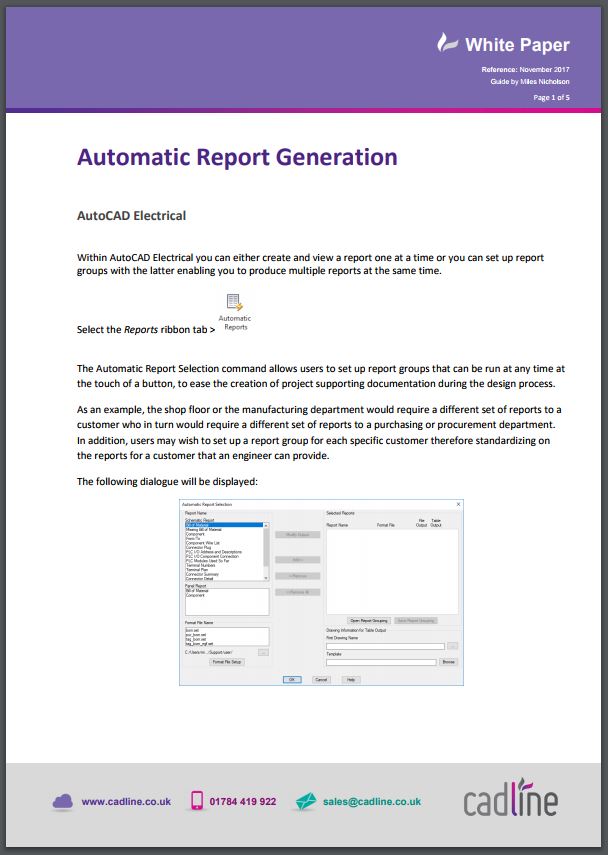
Task: Click the ellipsis button beside First Drawing Name
Action: pyautogui.click(x=453, y=646)
